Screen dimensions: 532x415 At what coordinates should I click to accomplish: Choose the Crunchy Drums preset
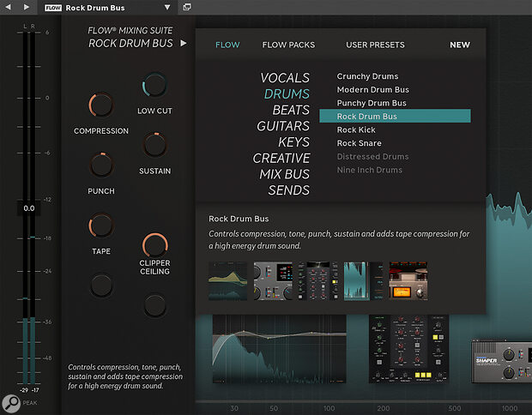pyautogui.click(x=367, y=76)
